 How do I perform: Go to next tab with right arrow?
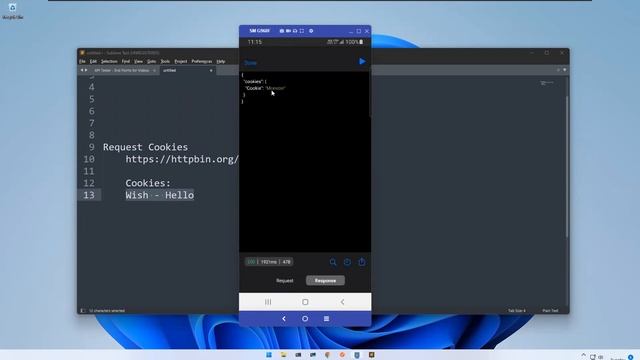point(86,70)
